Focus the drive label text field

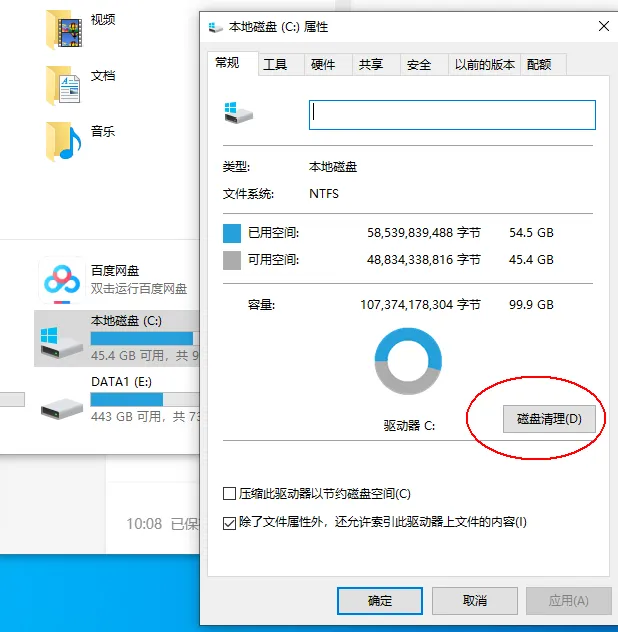pyautogui.click(x=452, y=115)
